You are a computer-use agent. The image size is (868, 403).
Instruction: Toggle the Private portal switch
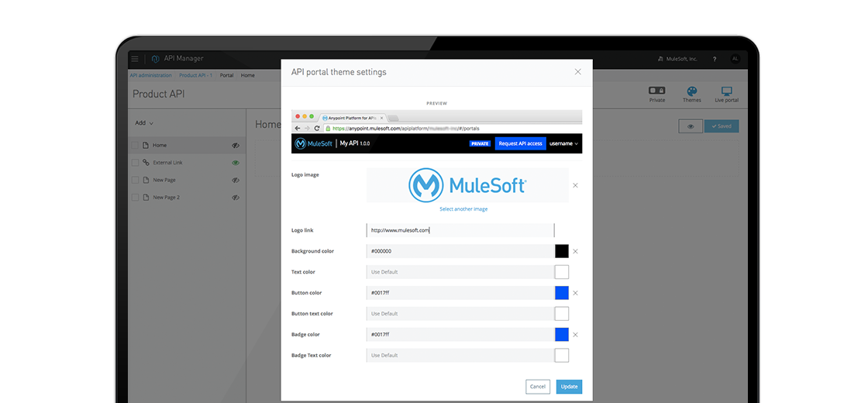[x=657, y=91]
